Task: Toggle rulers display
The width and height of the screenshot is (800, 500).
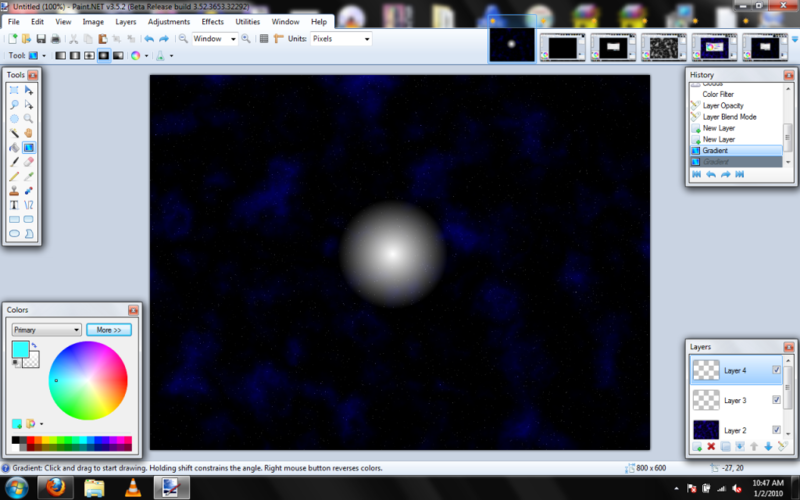Action: [279, 39]
